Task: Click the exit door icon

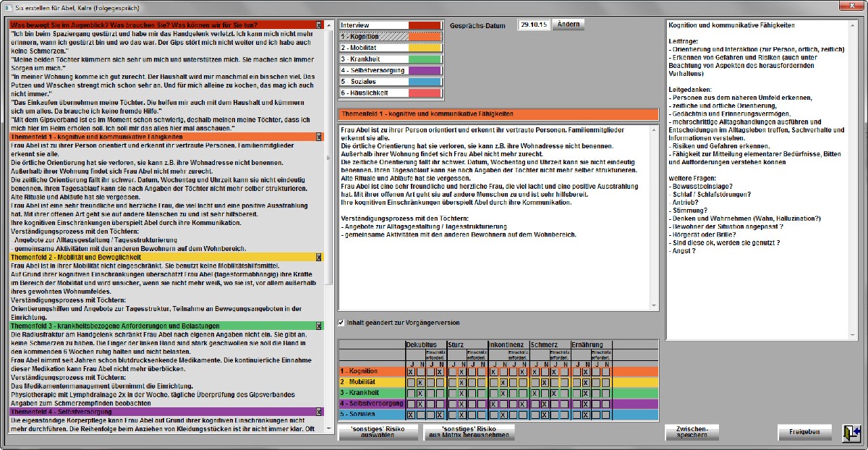Action: pos(851,432)
